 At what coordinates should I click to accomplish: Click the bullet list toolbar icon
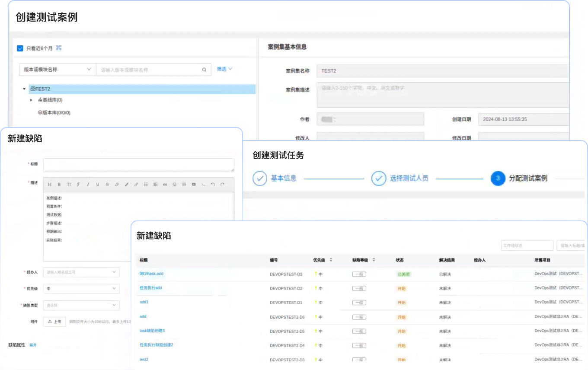[x=146, y=185]
